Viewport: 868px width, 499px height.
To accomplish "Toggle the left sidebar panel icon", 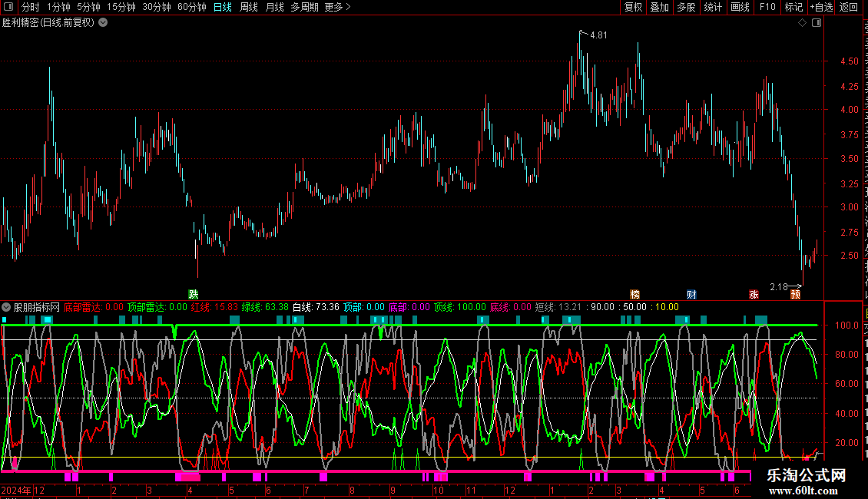I will 8,7.
